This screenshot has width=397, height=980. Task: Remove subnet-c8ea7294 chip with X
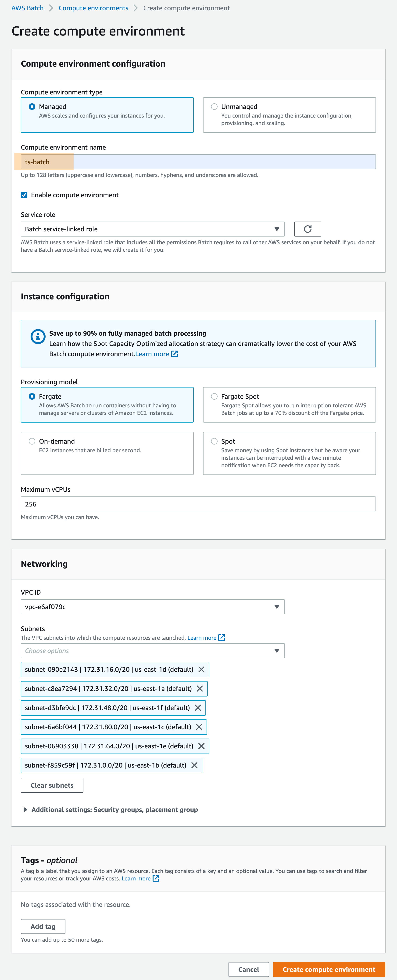coord(200,688)
